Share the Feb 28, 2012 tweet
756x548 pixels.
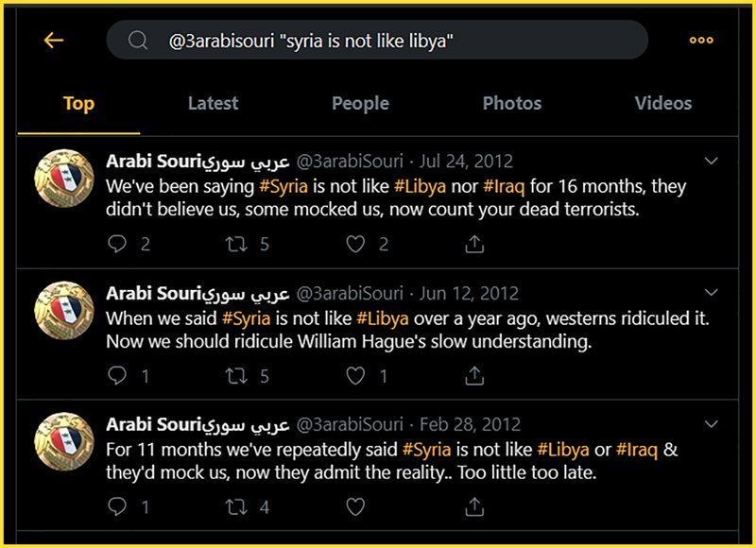[x=474, y=506]
